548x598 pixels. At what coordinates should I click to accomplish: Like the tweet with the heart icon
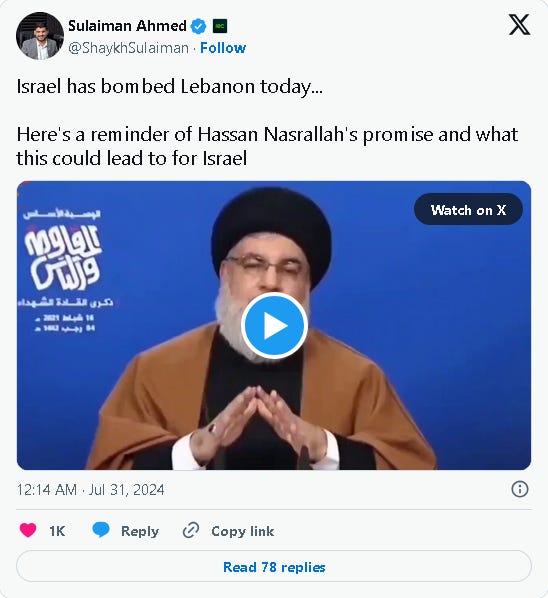click(28, 530)
